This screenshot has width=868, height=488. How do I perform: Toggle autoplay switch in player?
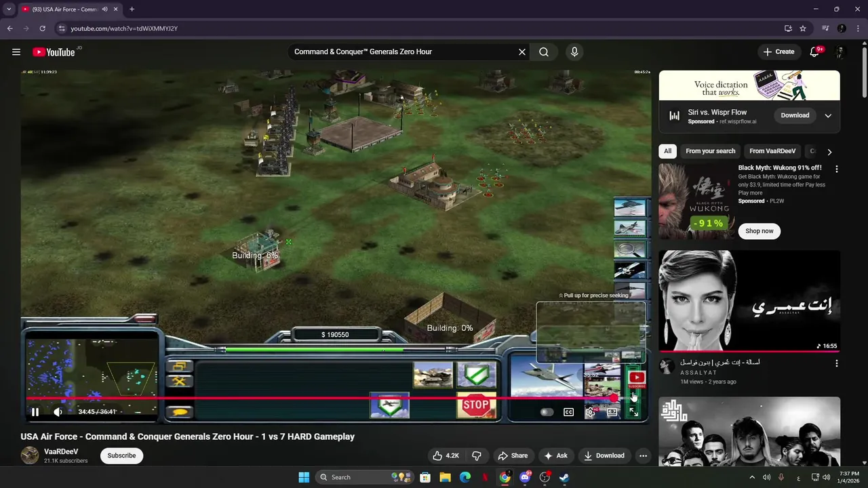(547, 412)
